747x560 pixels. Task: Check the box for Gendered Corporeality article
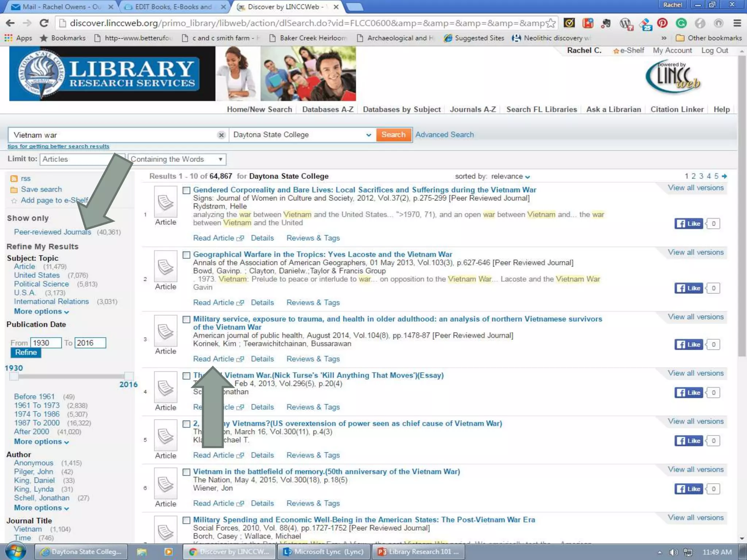coord(186,190)
